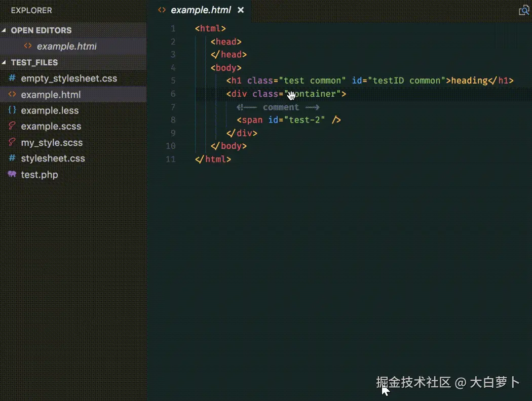Click the word heading inside the h1 tag
532x401 pixels.
point(470,80)
